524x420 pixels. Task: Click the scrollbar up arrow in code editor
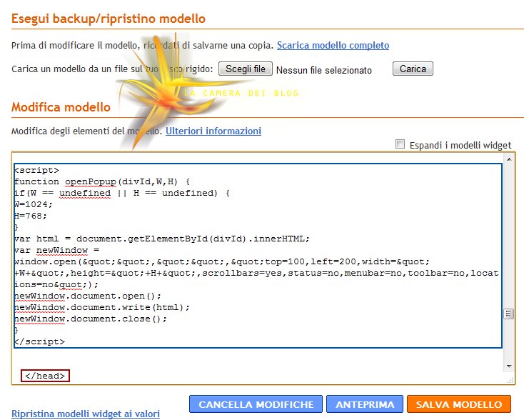(508, 159)
